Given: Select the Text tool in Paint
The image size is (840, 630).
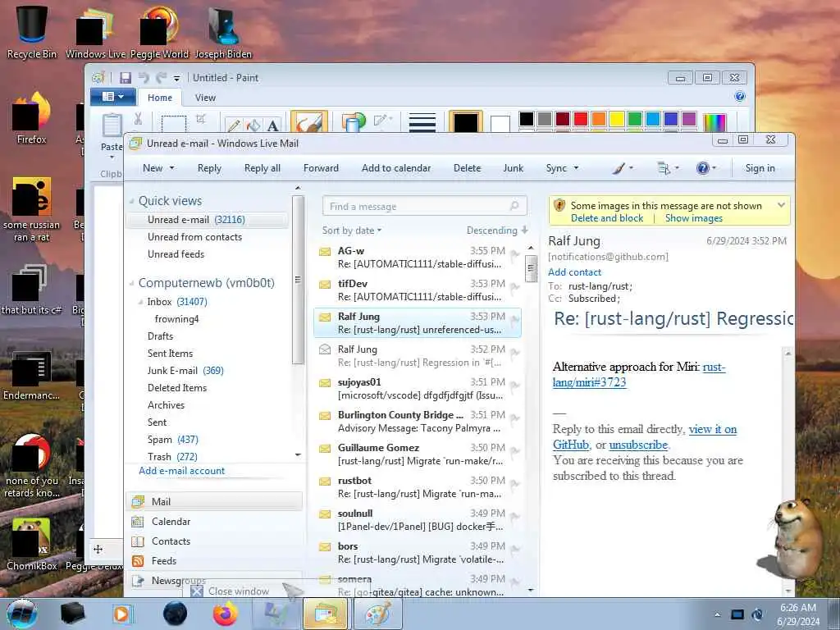Looking at the screenshot, I should coord(272,126).
